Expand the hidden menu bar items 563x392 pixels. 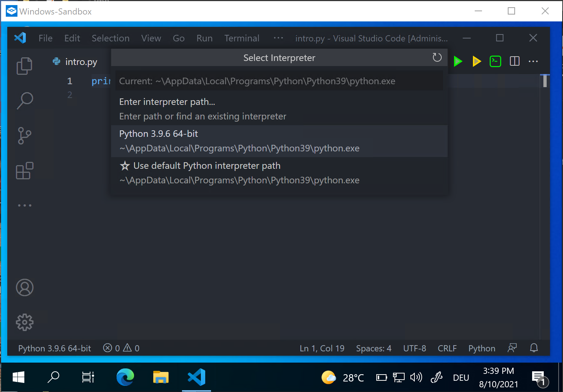click(x=278, y=38)
